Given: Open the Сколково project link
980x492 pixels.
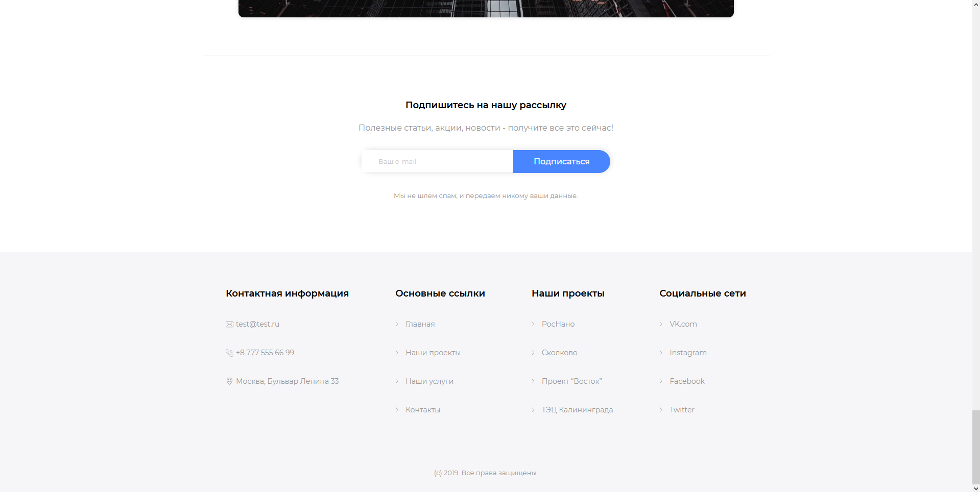Looking at the screenshot, I should click(x=560, y=353).
